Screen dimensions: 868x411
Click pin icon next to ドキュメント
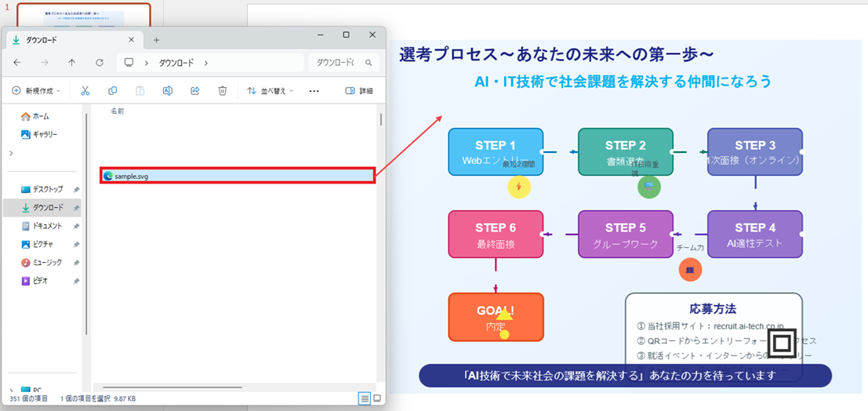pos(76,226)
